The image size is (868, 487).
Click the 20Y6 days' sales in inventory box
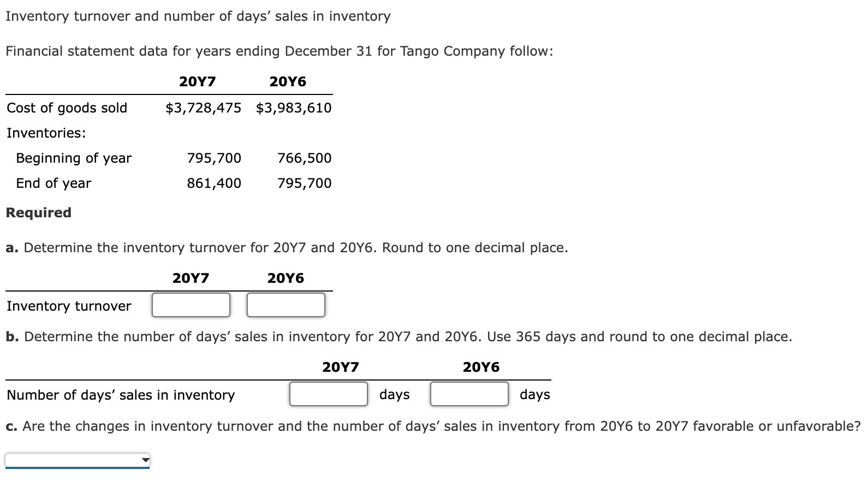[468, 394]
